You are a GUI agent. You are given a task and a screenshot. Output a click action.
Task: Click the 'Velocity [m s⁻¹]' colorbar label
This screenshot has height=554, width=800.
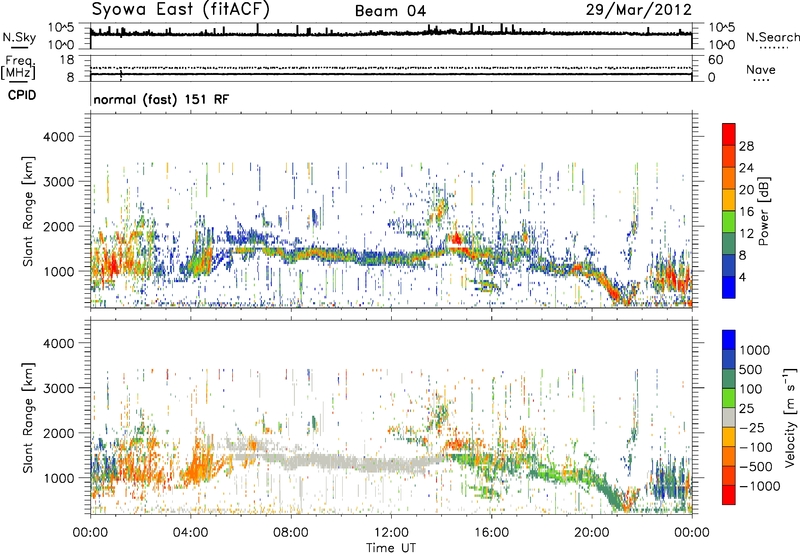[x=790, y=417]
